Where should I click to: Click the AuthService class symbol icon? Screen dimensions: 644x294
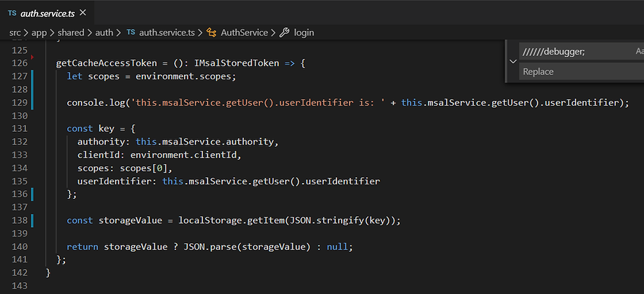coord(212,32)
